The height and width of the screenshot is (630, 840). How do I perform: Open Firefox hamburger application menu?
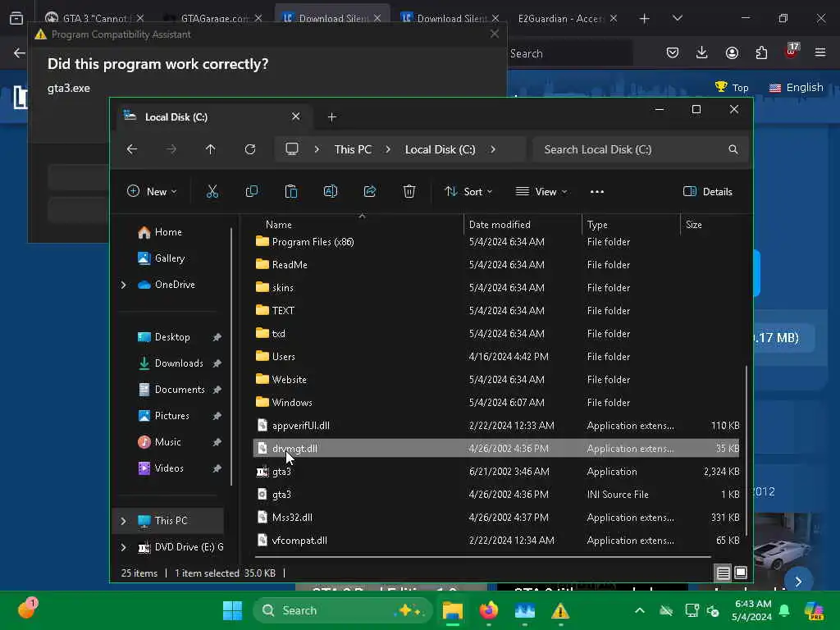coord(820,52)
